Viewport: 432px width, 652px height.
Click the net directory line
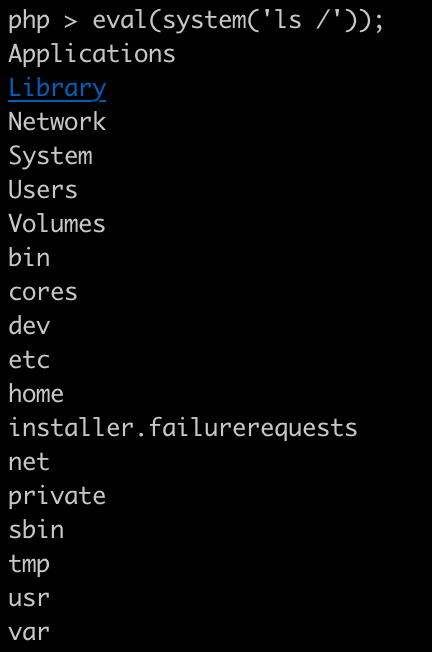tap(29, 462)
